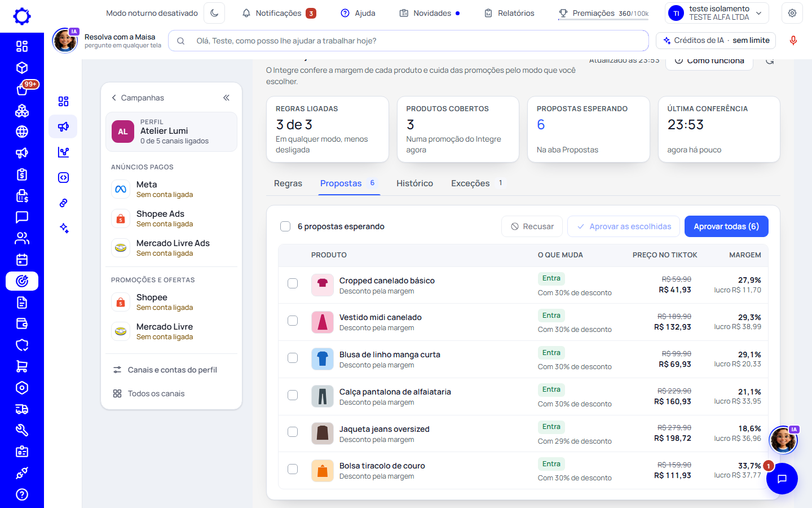The image size is (812, 508).
Task: Click the question mark icon at sidebar bottom
Action: tap(22, 494)
